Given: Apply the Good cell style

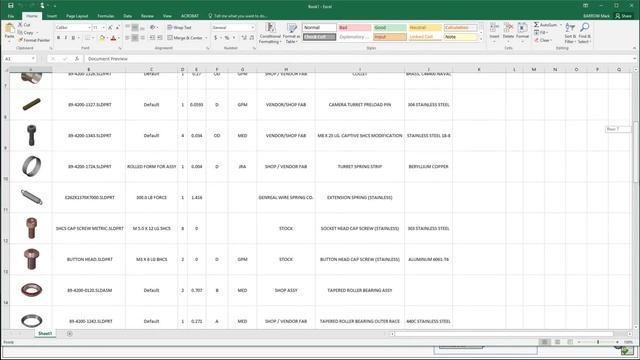Looking at the screenshot, I should tap(389, 27).
